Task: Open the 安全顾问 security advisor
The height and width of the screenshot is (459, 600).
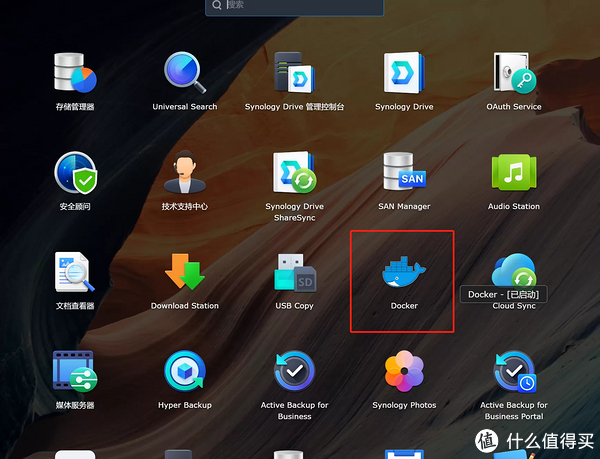Action: [x=75, y=173]
